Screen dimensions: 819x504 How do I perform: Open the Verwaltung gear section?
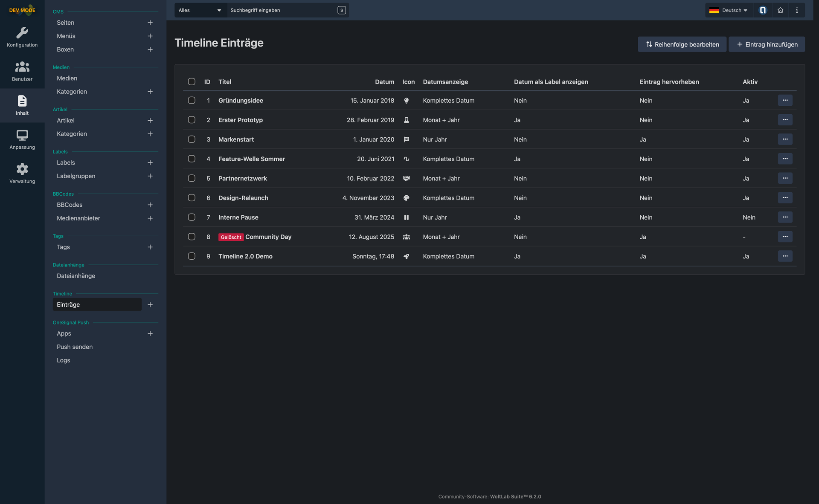tap(22, 174)
